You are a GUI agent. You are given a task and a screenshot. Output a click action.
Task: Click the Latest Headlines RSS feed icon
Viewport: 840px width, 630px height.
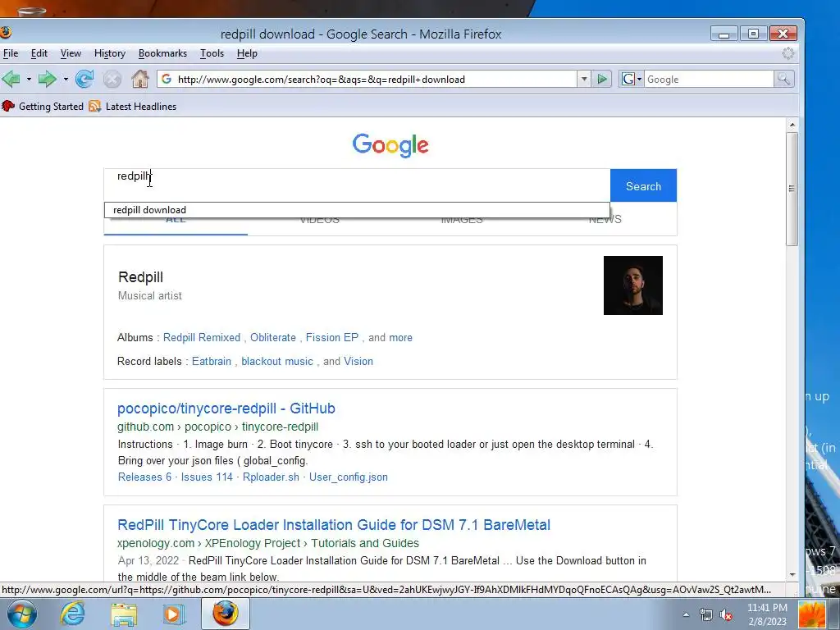click(x=95, y=106)
